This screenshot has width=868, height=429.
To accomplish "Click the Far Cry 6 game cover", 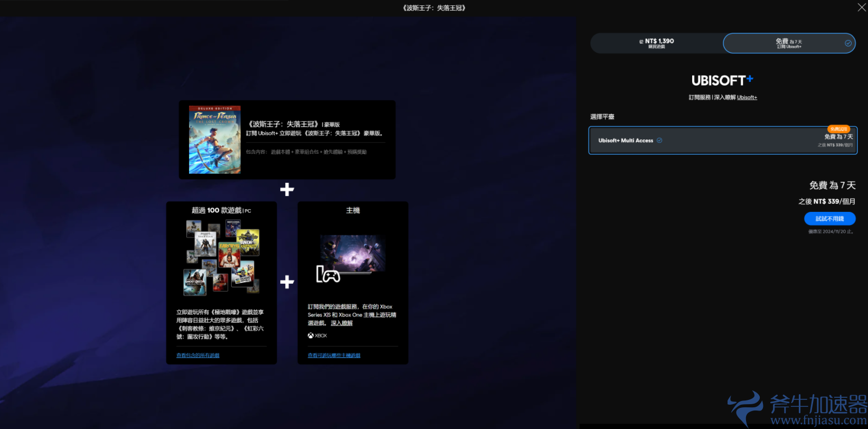I will pyautogui.click(x=229, y=255).
